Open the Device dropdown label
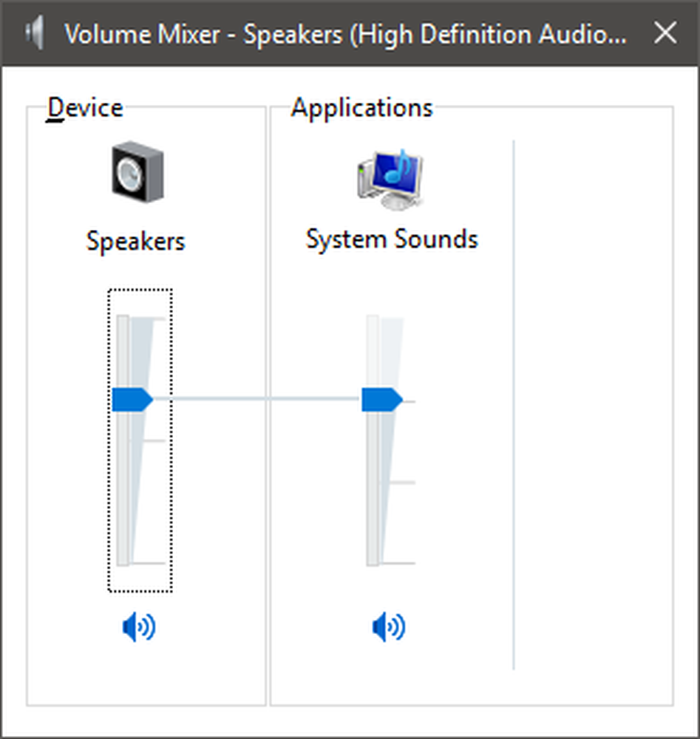Screen dimensions: 700x739 click(x=85, y=108)
